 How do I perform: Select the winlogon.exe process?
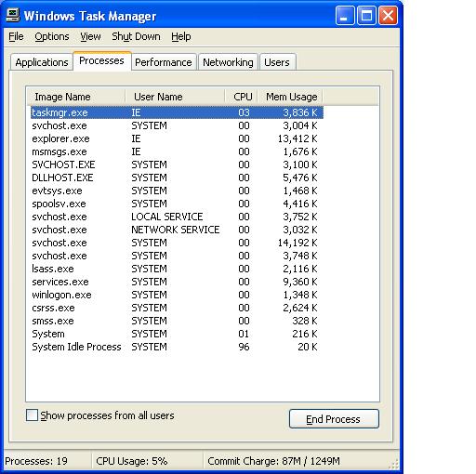(177, 295)
